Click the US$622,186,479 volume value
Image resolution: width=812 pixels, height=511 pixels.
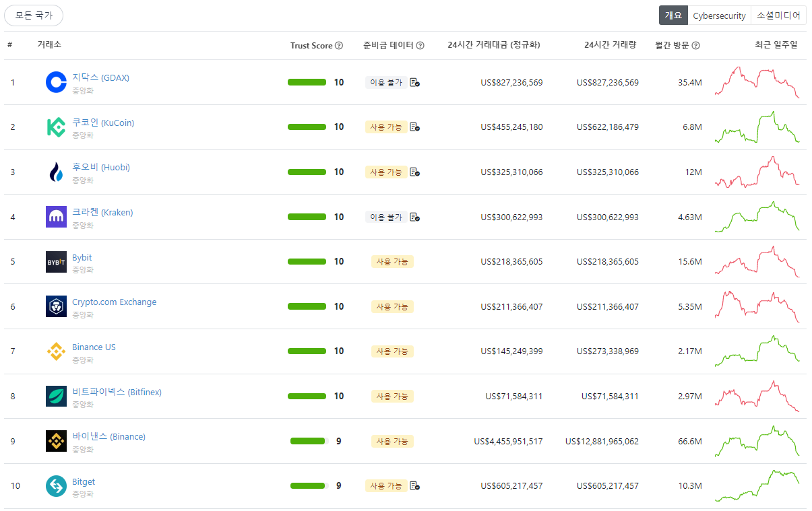(x=608, y=127)
